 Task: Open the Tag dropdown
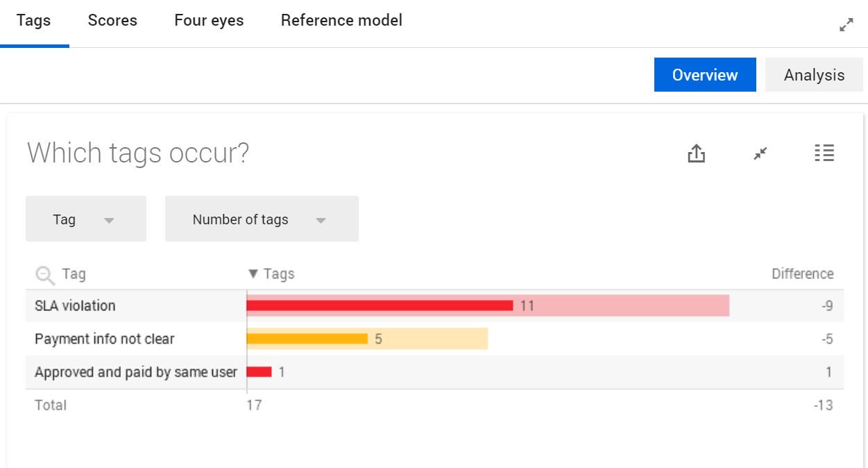pyautogui.click(x=86, y=219)
